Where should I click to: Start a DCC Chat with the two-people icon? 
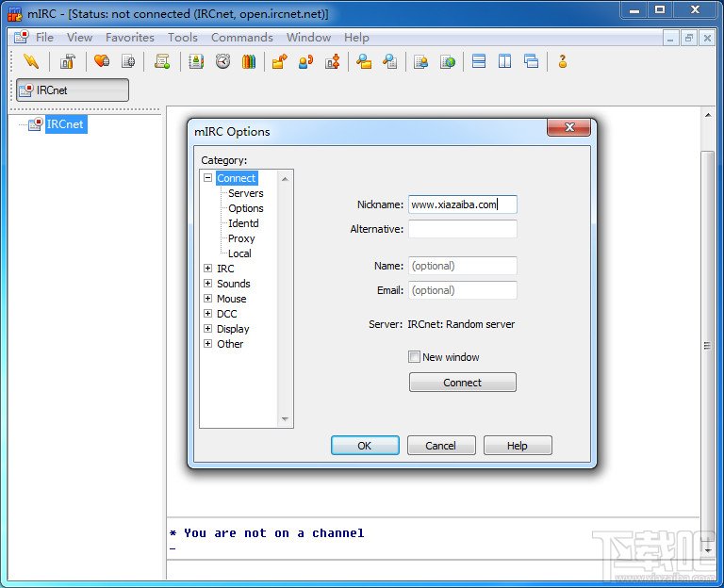point(305,61)
